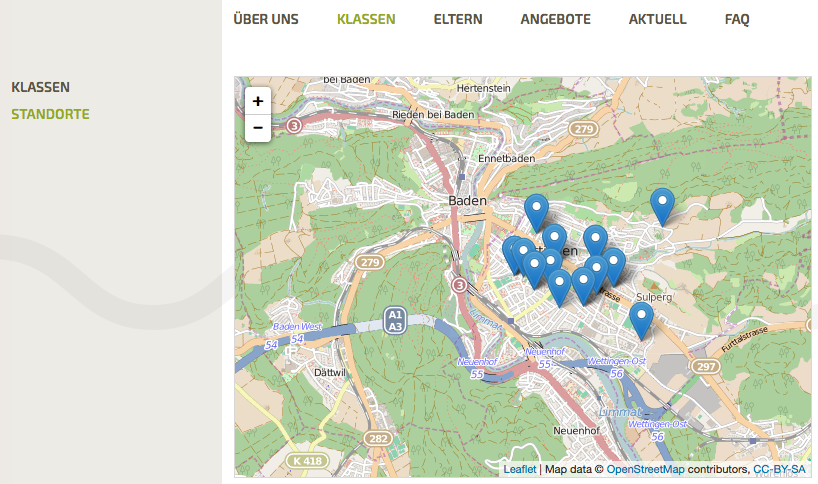Image resolution: width=818 pixels, height=484 pixels.
Task: Navigate to AKTUELL page
Action: coord(658,19)
